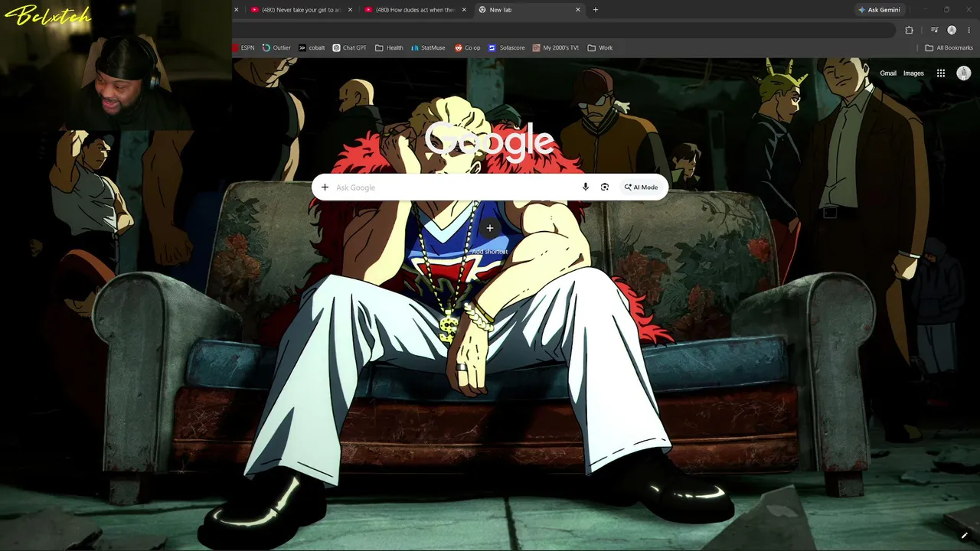
Task: Open the media controls icon
Action: 935,30
